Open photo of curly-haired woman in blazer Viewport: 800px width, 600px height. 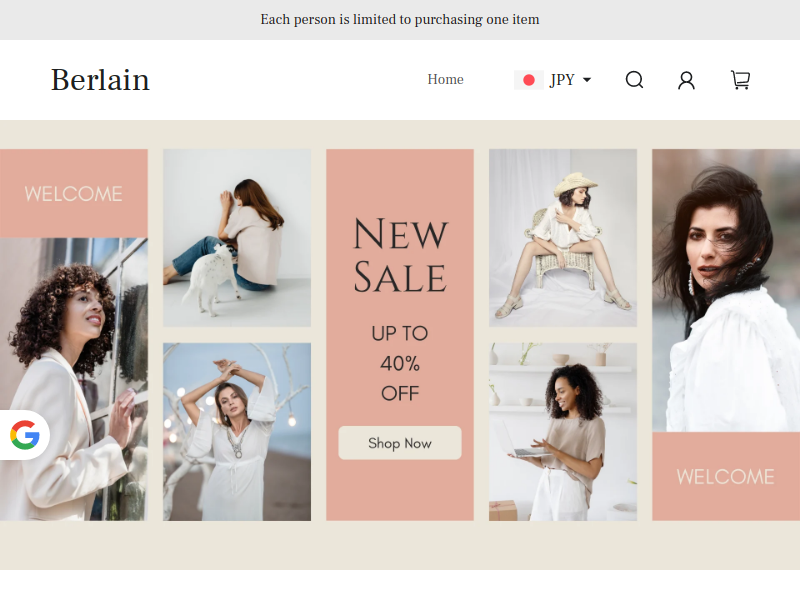click(74, 379)
